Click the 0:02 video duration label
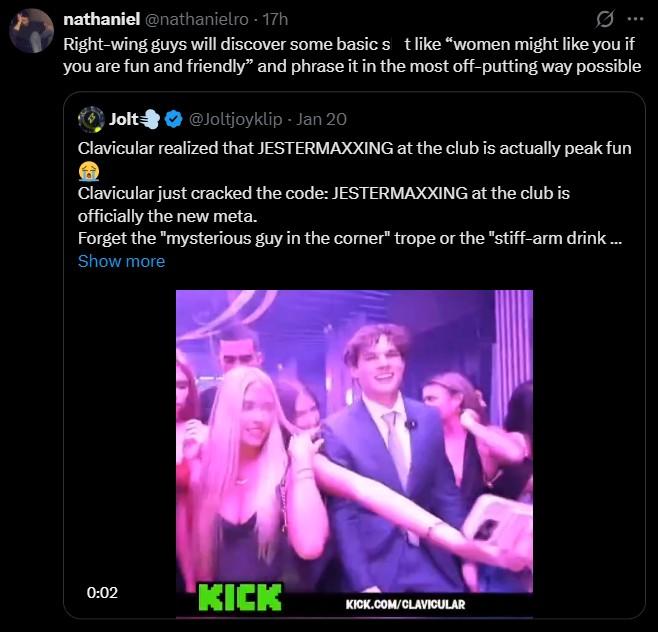The height and width of the screenshot is (632, 658). [103, 592]
